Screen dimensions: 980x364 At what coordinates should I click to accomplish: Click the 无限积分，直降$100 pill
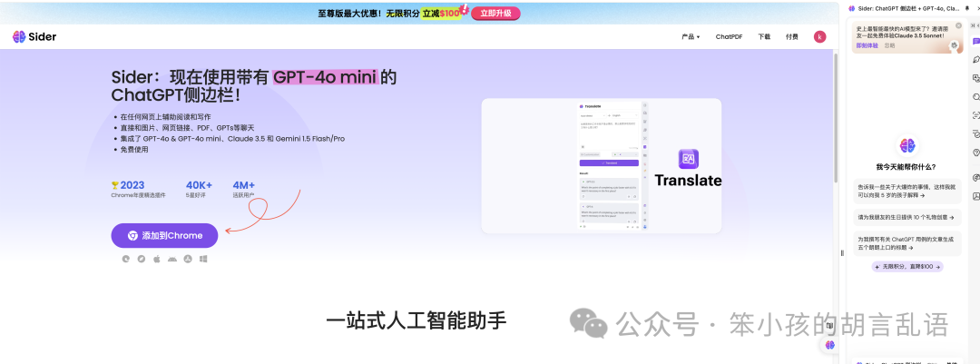[x=907, y=267]
